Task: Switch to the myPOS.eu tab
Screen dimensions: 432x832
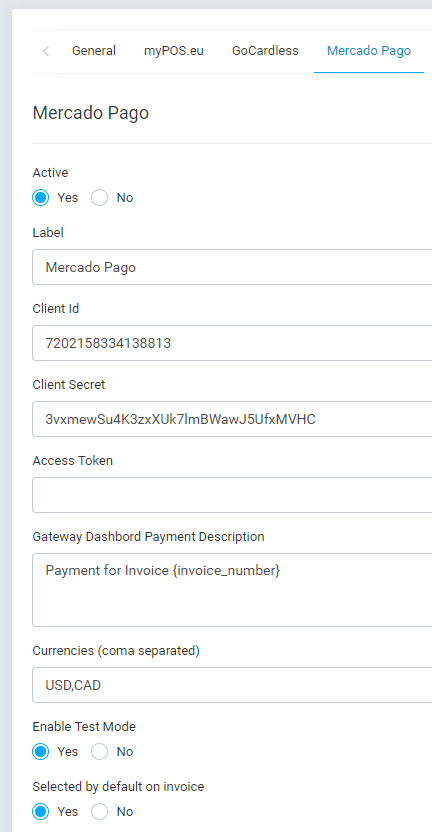Action: click(174, 51)
